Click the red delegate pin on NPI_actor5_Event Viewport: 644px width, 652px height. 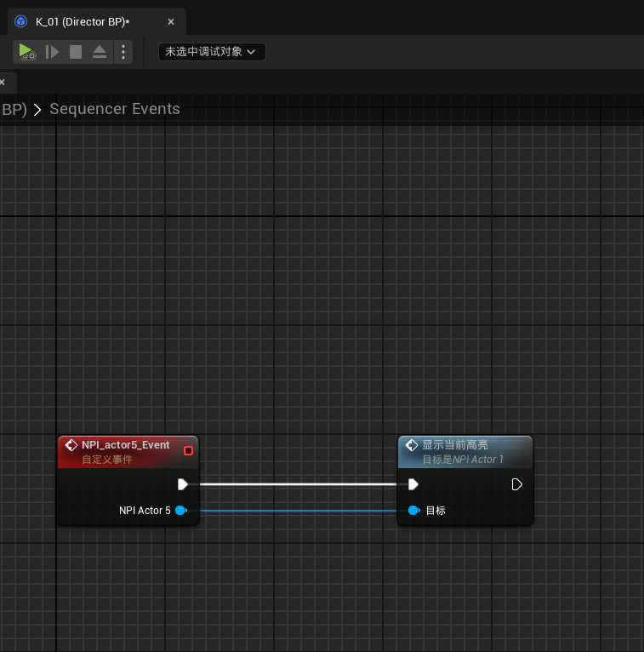point(188,451)
